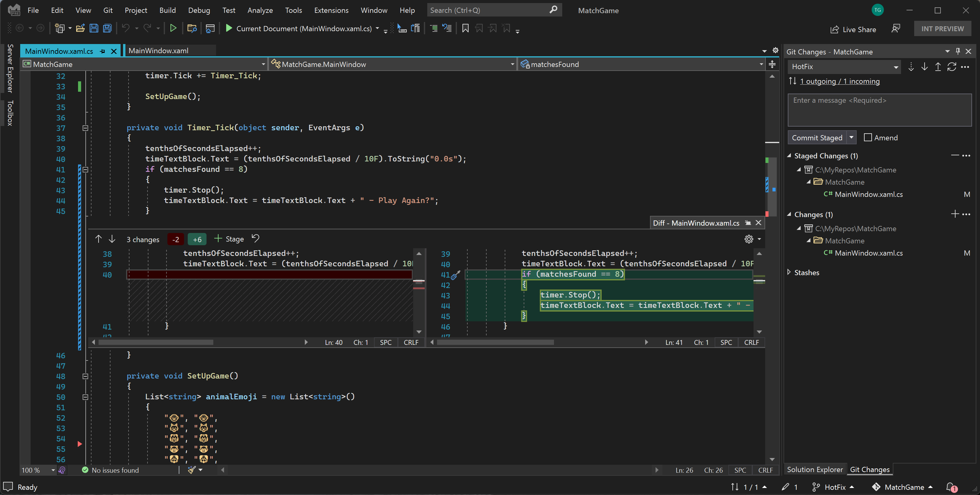Click the next change navigation arrow

(x=112, y=238)
